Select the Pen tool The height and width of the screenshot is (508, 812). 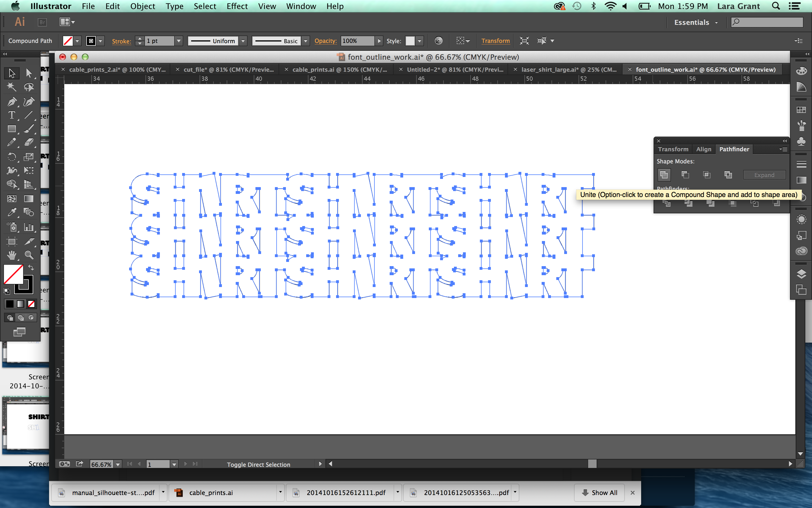coord(12,102)
